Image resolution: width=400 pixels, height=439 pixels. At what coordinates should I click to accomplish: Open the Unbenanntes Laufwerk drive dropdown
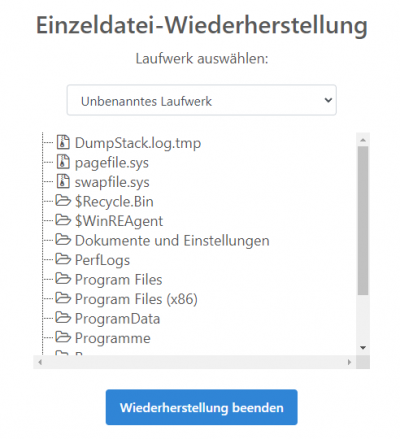click(201, 100)
